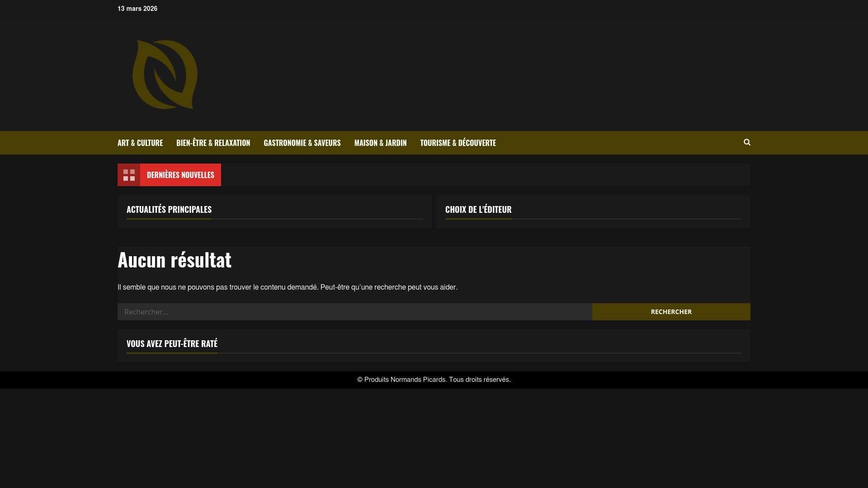This screenshot has width=868, height=488.
Task: Click the Actualités Principales heading
Action: click(169, 209)
